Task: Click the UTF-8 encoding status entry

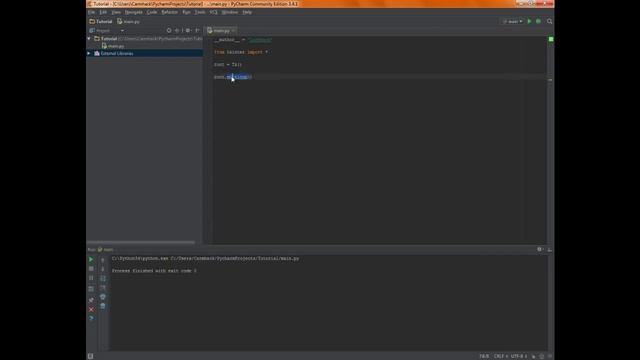Action: pyautogui.click(x=519, y=356)
